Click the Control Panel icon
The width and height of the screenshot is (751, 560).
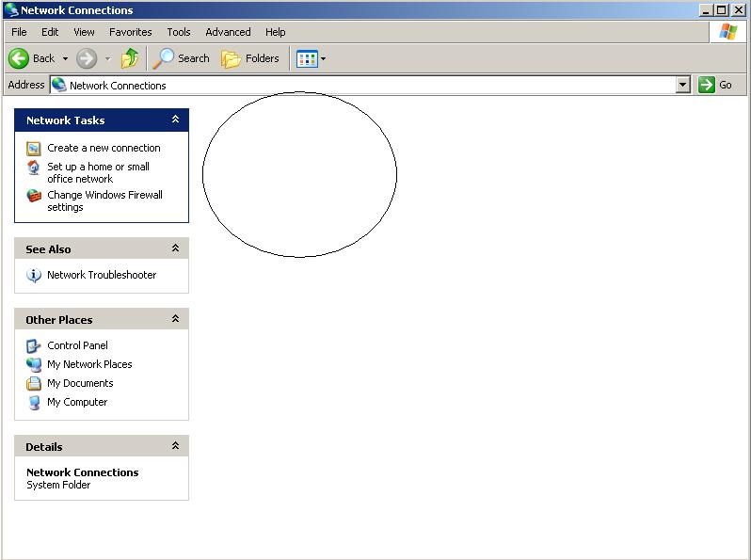34,345
